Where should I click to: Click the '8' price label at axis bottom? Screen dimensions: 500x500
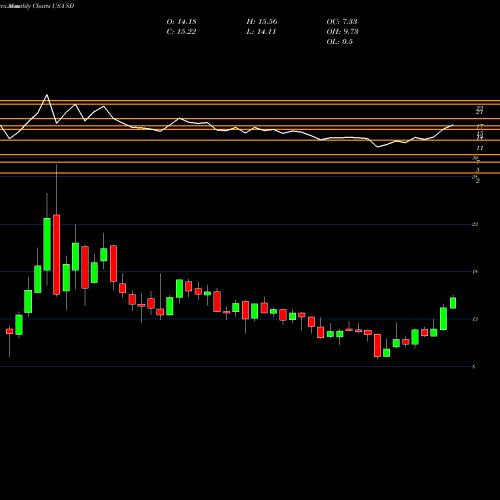tap(474, 367)
